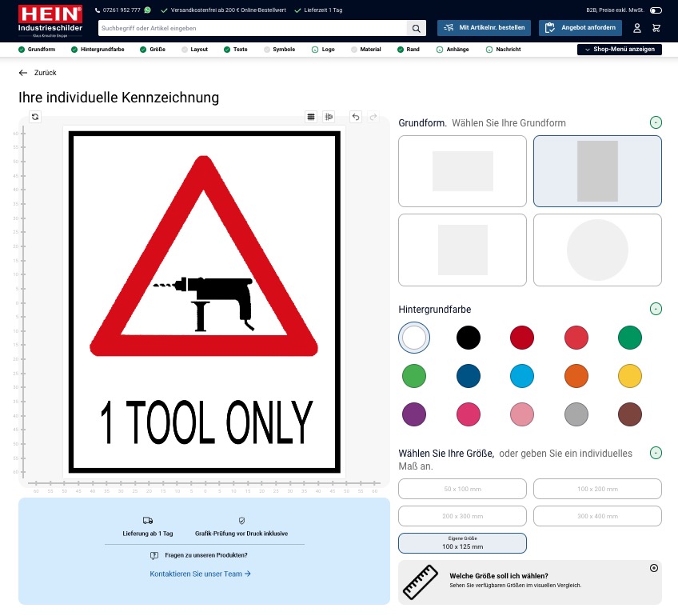The width and height of the screenshot is (678, 616).
Task: Open the user account icon
Action: point(637,28)
